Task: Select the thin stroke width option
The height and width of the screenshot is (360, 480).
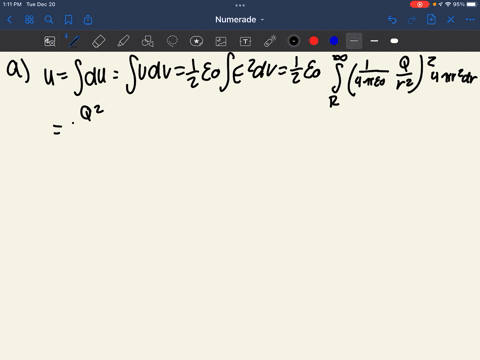Action: pos(354,41)
